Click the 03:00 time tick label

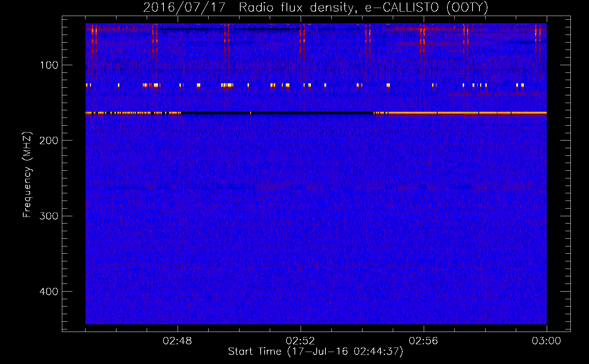546,341
